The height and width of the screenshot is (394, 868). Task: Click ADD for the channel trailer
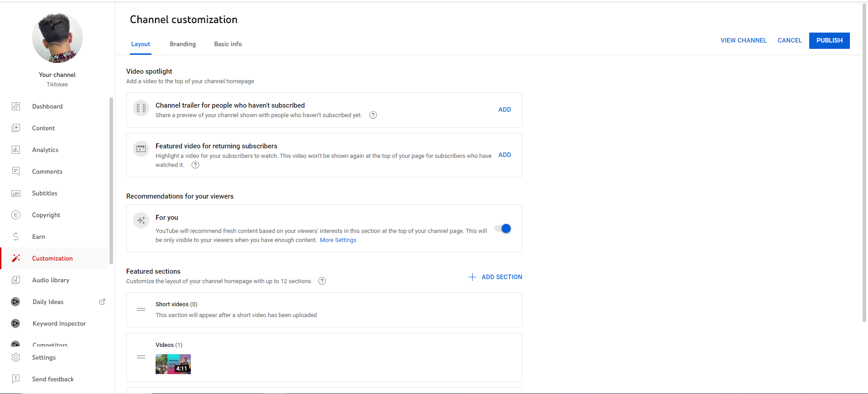pos(504,109)
